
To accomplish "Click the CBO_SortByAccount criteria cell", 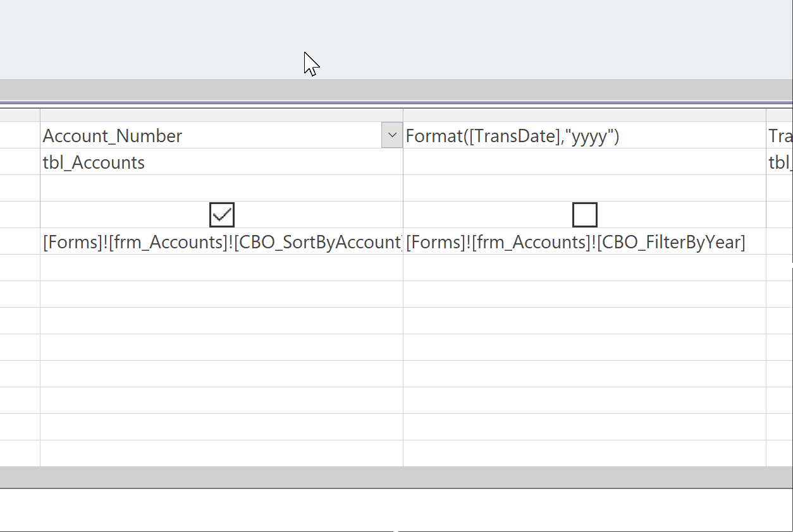I will click(221, 242).
